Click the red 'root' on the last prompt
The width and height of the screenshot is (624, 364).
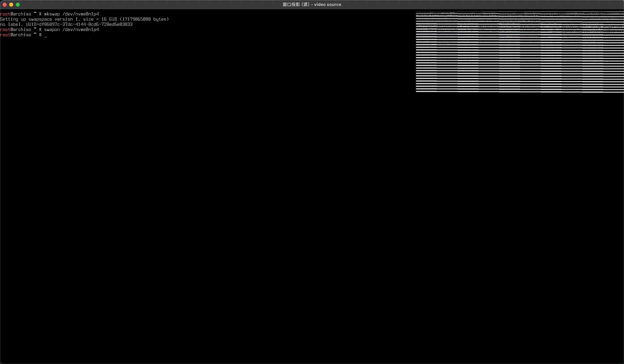[5, 35]
